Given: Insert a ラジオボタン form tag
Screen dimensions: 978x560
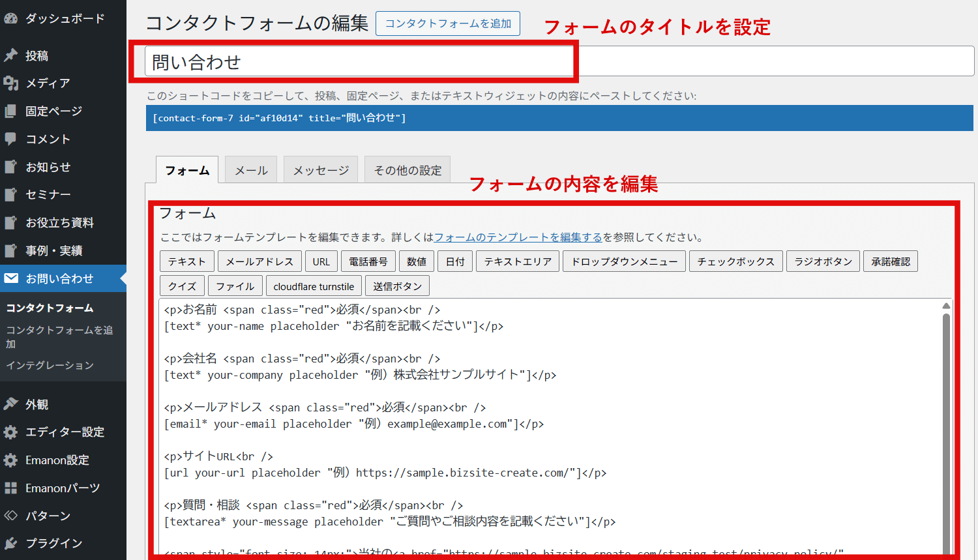Looking at the screenshot, I should 823,261.
